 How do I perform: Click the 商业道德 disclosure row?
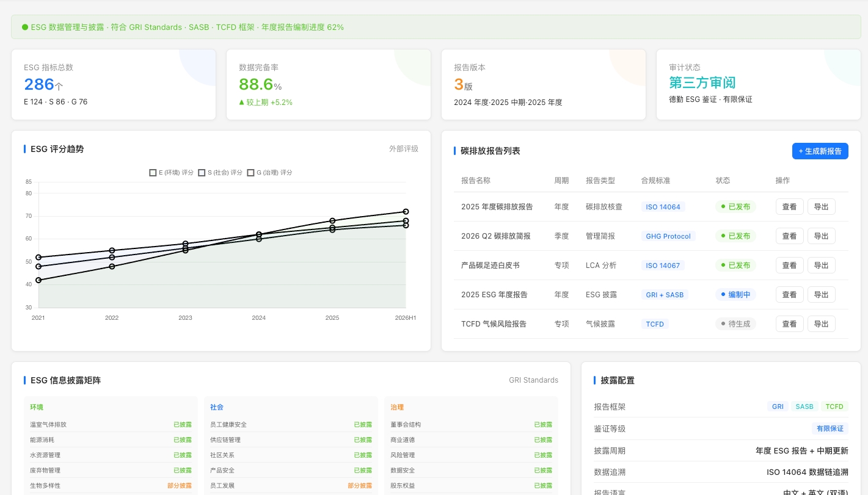click(471, 439)
